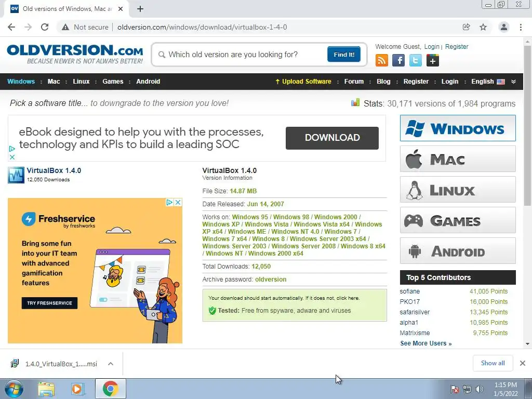
Task: Reload the page with refresh icon
Action: (x=45, y=27)
